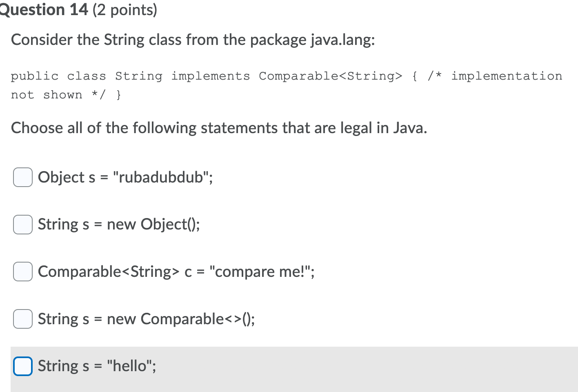Check the Object s = "rubadubdub" checkbox
The height and width of the screenshot is (392, 578).
(23, 177)
